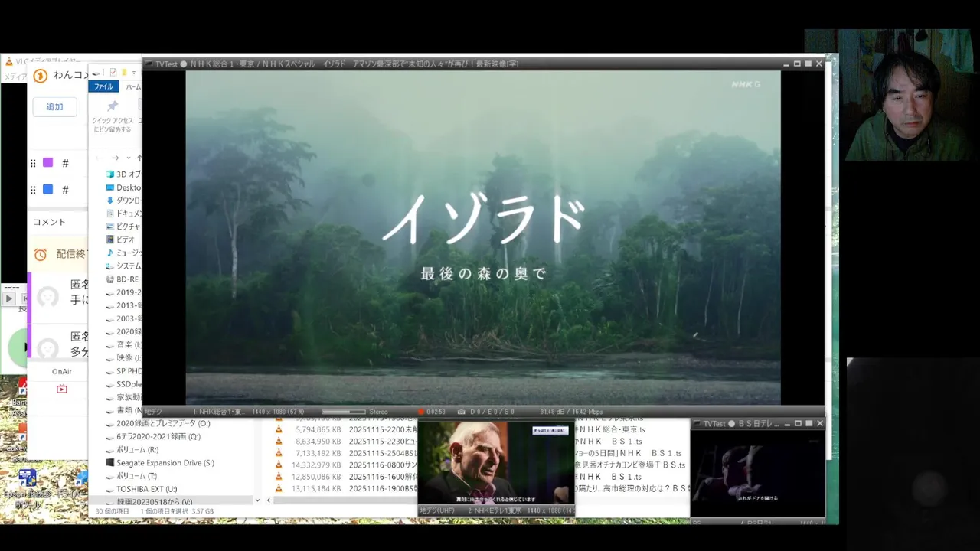Grab the drag handle beside blue swatch
Screen dimensions: 980x551
point(33,189)
